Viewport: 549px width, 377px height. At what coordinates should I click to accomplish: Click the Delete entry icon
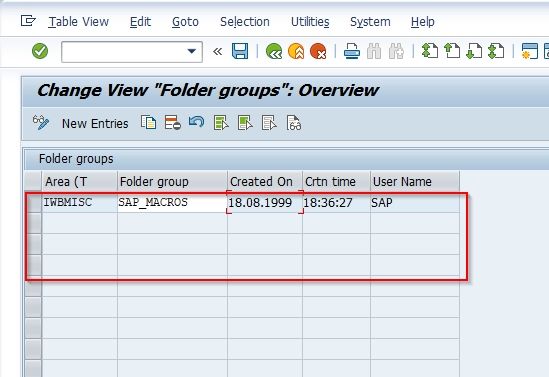[x=173, y=123]
